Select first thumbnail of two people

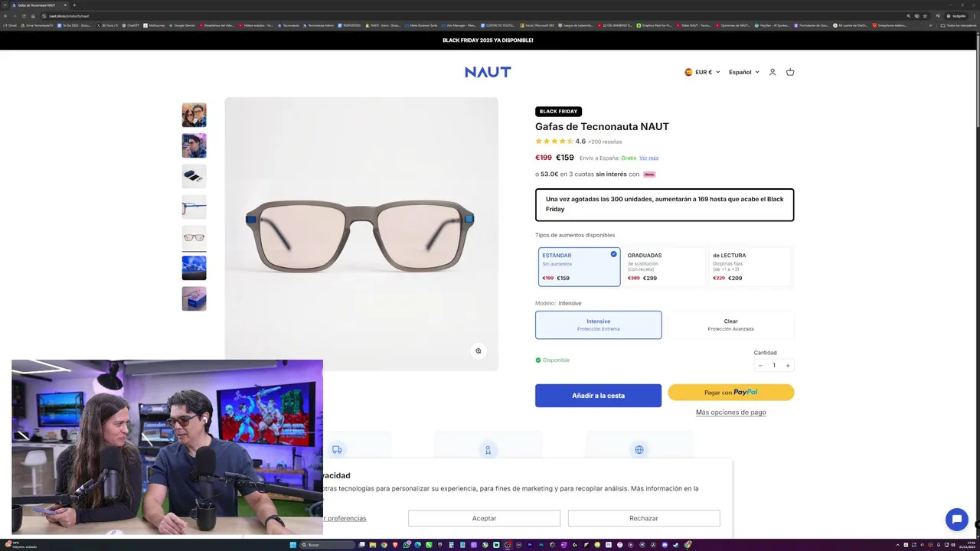[194, 115]
